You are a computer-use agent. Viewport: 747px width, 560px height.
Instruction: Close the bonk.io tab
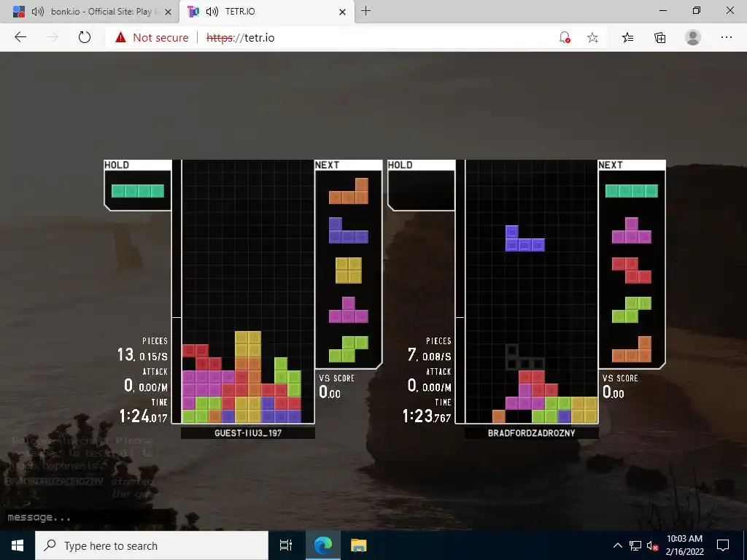169,12
